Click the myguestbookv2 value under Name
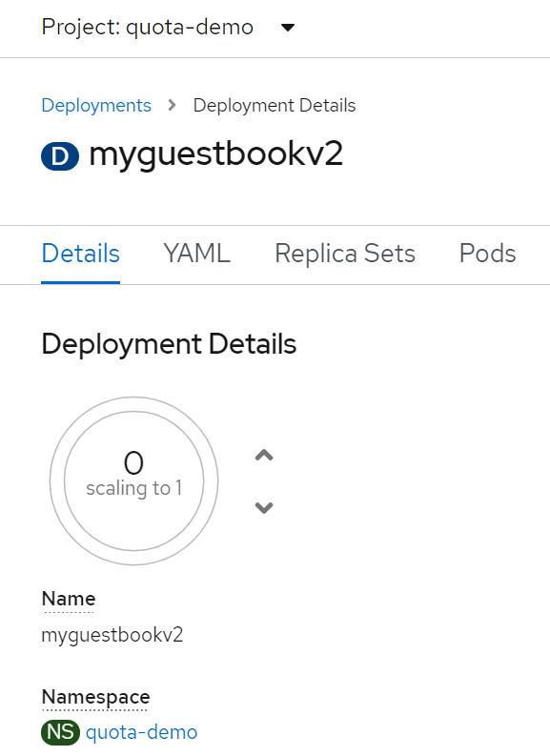This screenshot has width=550, height=756. click(112, 635)
